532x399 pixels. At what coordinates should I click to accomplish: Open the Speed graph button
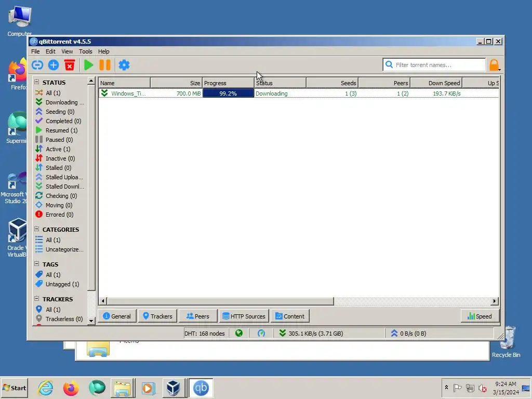(x=480, y=316)
